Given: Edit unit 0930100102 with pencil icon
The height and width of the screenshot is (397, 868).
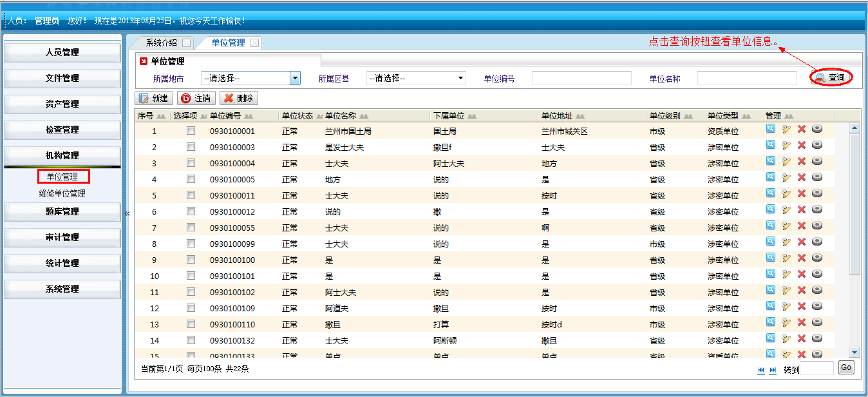Looking at the screenshot, I should [x=786, y=290].
